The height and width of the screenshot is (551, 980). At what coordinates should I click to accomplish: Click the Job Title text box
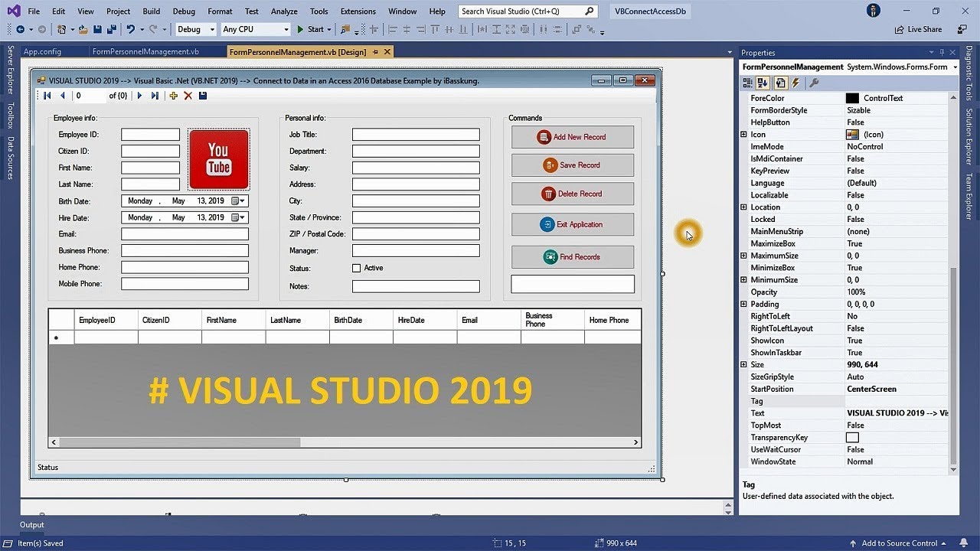coord(416,135)
